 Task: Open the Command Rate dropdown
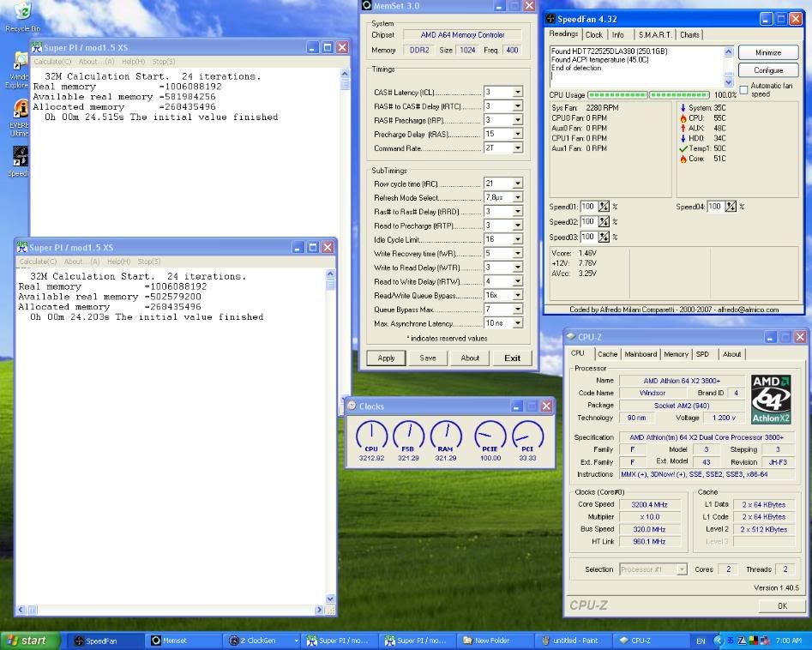pos(517,148)
